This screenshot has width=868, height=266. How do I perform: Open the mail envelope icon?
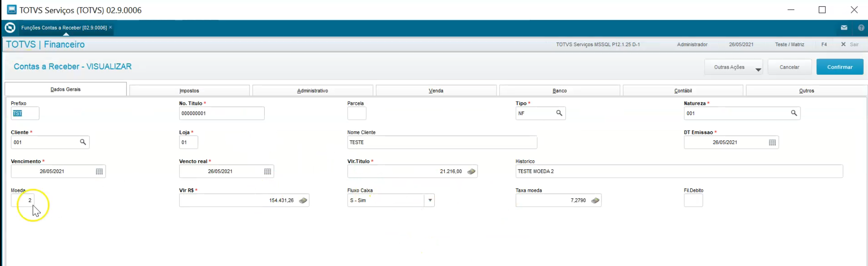pos(844,28)
